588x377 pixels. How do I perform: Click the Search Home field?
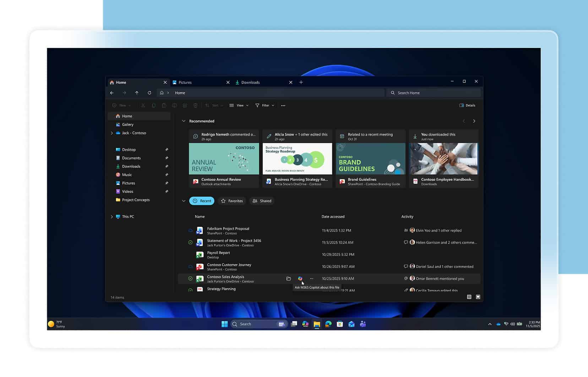click(434, 93)
